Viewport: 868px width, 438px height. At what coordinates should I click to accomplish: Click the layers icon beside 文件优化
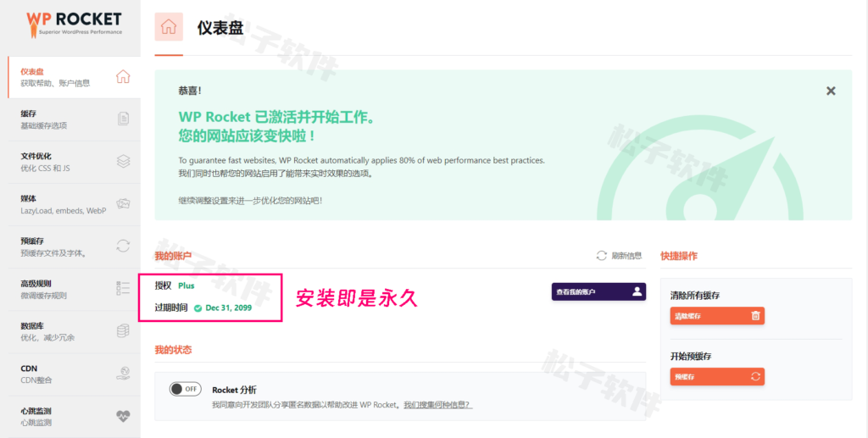(x=123, y=162)
